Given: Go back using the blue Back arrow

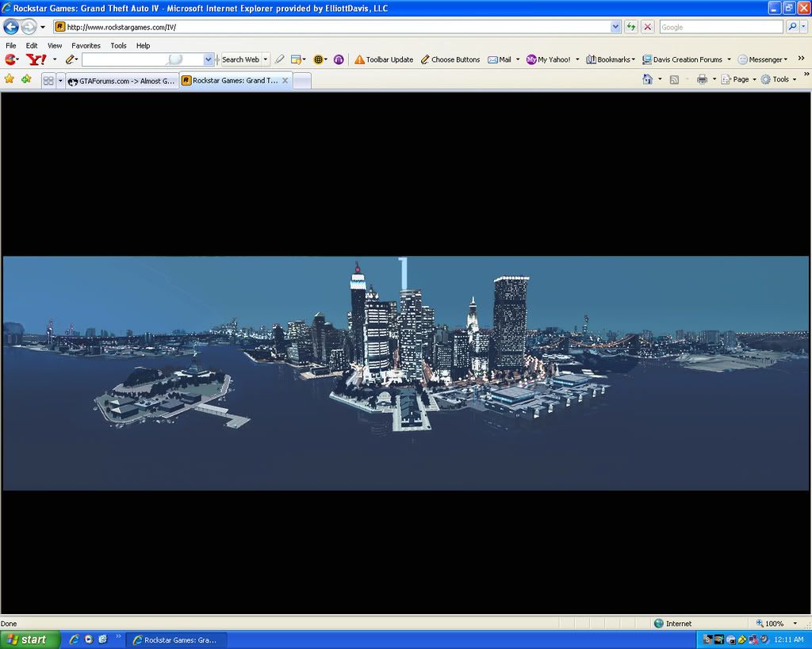Looking at the screenshot, I should 11,26.
